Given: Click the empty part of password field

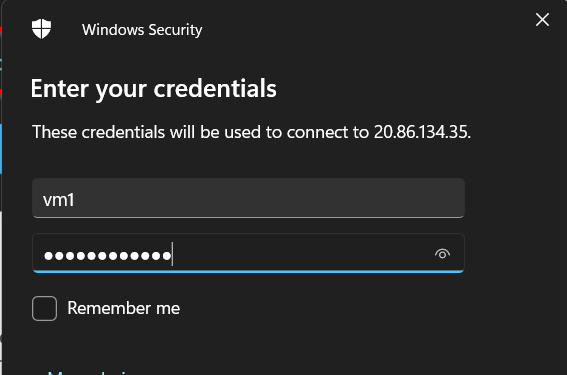Looking at the screenshot, I should tap(300, 254).
